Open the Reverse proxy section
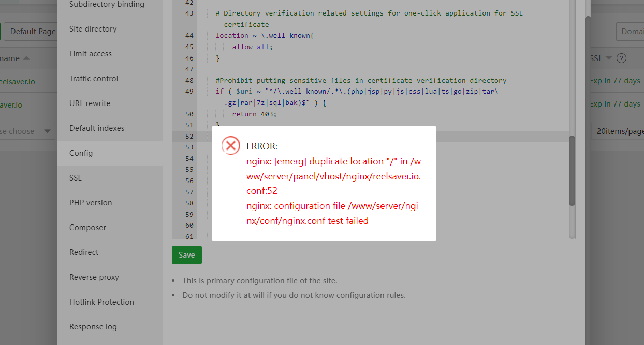This screenshot has width=644, height=345. (x=94, y=277)
